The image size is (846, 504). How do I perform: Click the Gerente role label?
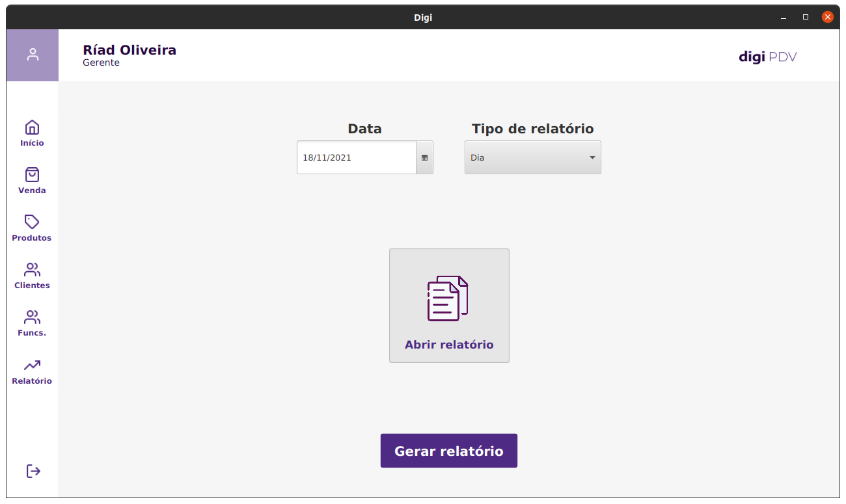pyautogui.click(x=101, y=63)
